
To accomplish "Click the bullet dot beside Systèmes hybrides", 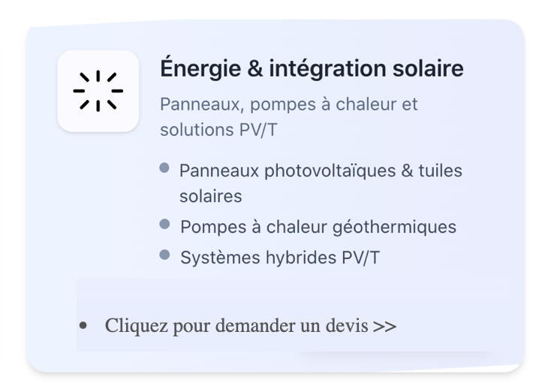I will (165, 255).
